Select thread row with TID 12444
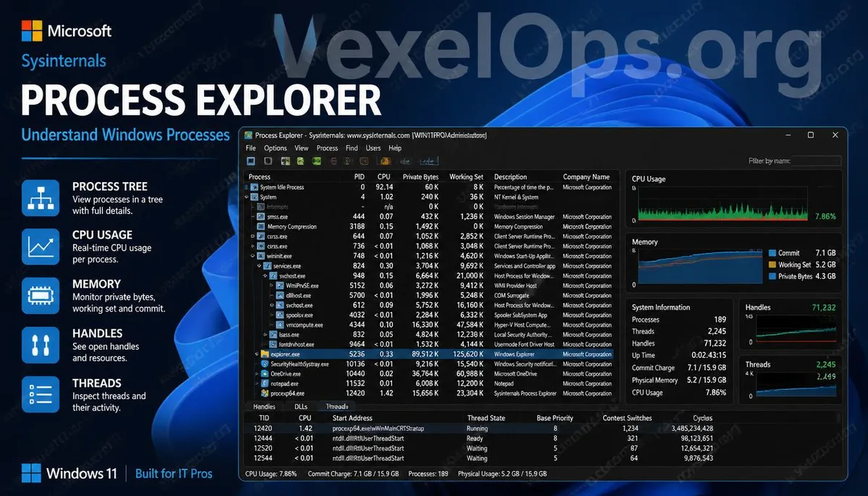Viewport: 868px width, 496px height. (544, 438)
